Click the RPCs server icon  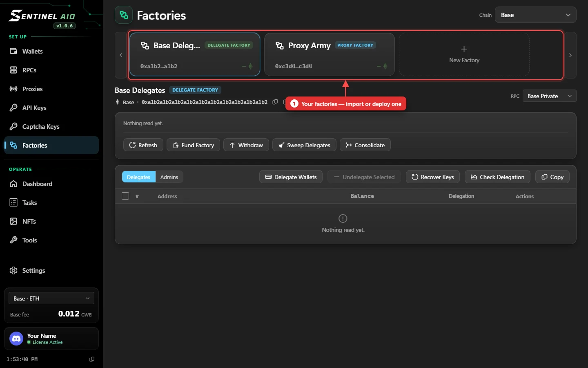[x=13, y=70]
